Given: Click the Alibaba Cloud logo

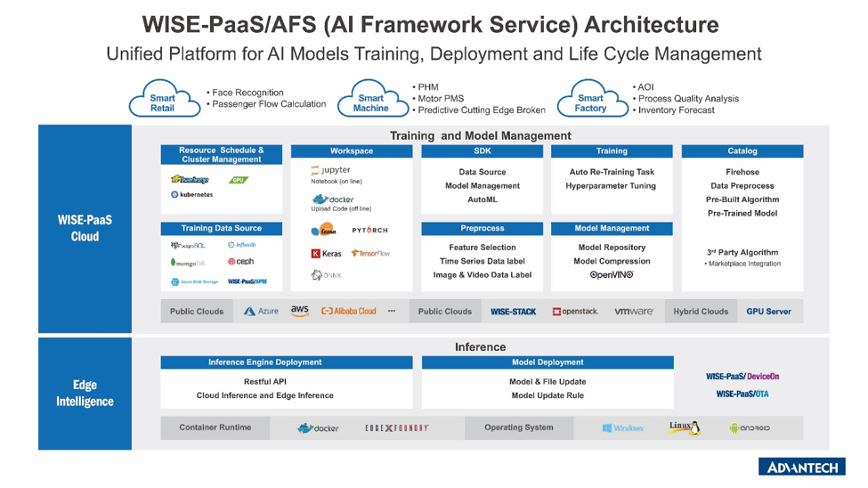Looking at the screenshot, I should [x=349, y=312].
